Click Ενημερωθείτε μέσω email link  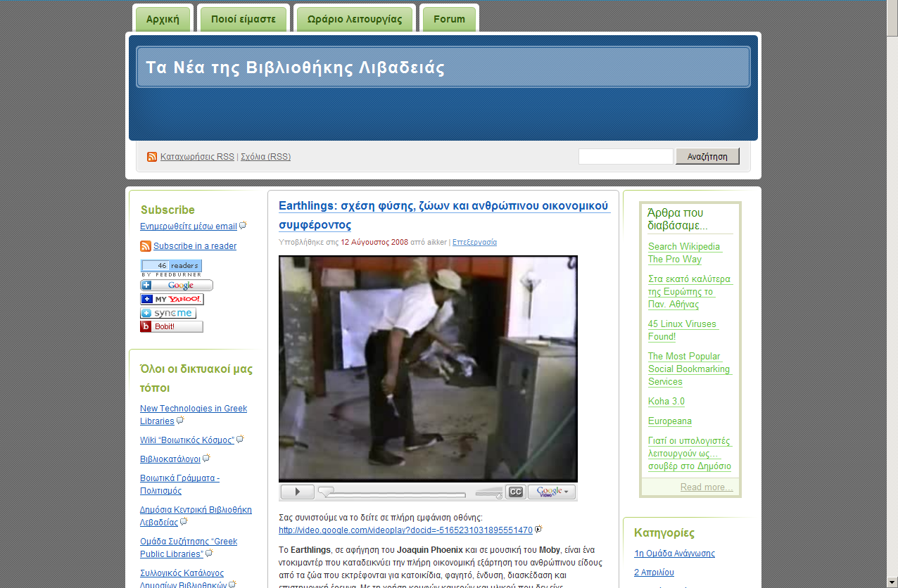coord(189,226)
